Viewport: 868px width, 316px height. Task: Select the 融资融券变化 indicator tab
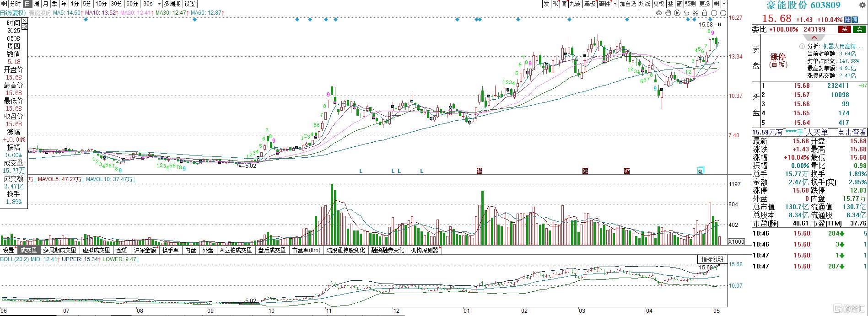click(x=388, y=250)
